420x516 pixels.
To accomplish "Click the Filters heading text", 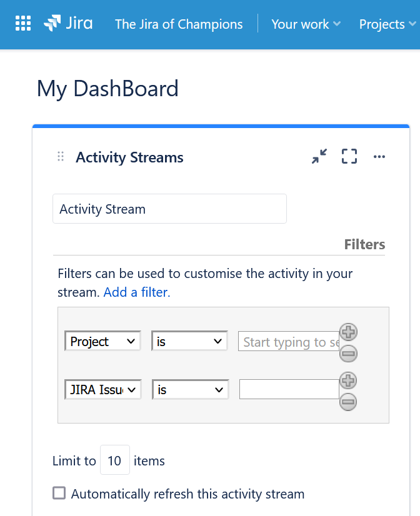I will tap(364, 244).
